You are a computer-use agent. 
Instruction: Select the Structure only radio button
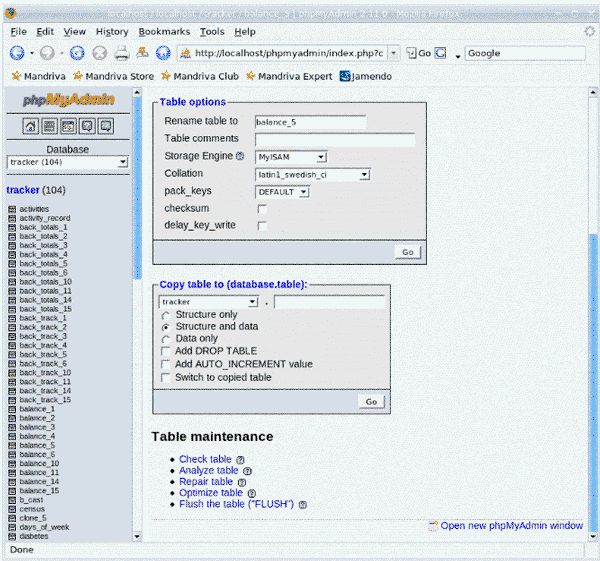coord(166,316)
